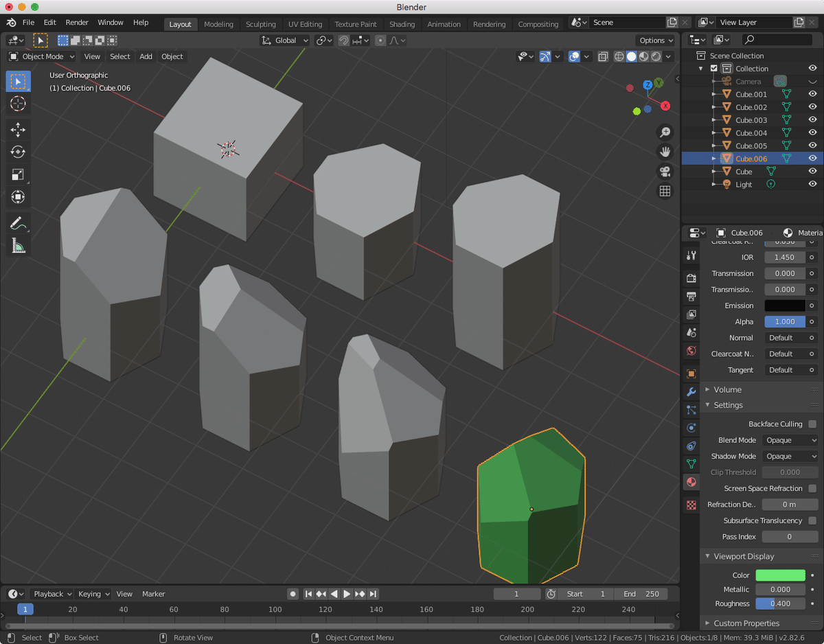Open the Object Mode dropdown
This screenshot has width=824, height=644.
(x=42, y=56)
